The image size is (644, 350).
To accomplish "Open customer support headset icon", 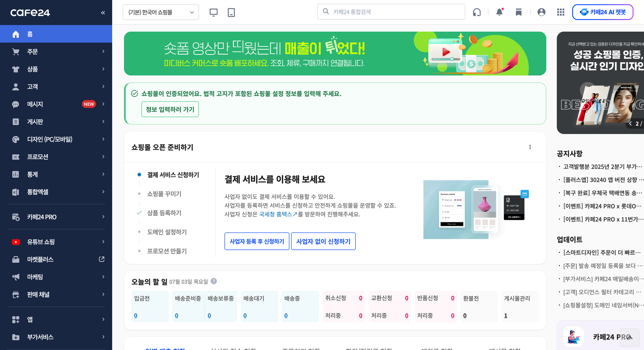I will click(x=477, y=12).
